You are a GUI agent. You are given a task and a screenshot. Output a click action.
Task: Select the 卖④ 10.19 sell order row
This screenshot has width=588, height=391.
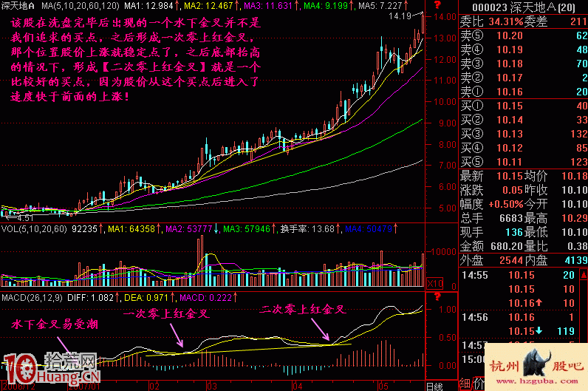[x=524, y=50]
